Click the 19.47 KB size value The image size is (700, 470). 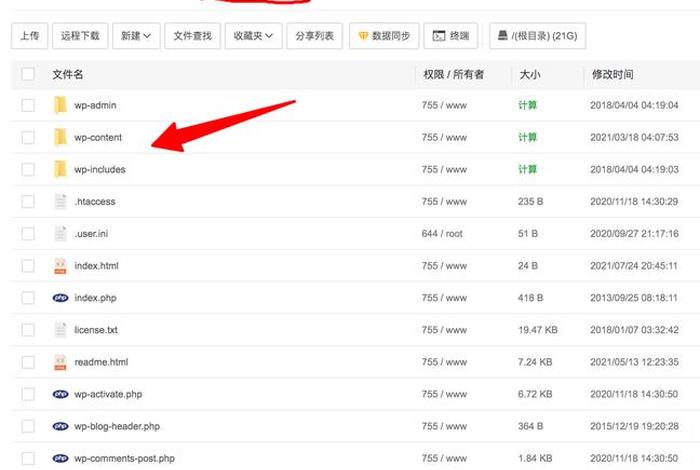[x=538, y=330]
